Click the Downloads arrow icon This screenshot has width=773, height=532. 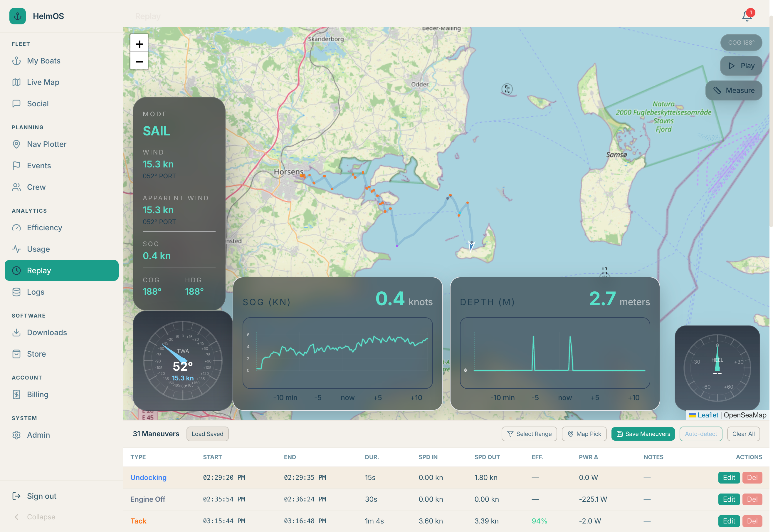(16, 333)
